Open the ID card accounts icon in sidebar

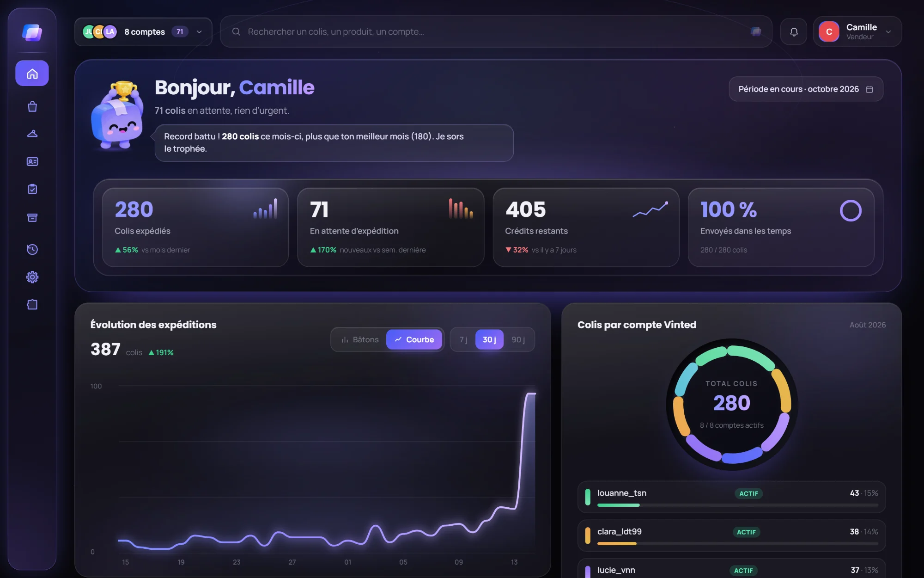coord(32,161)
